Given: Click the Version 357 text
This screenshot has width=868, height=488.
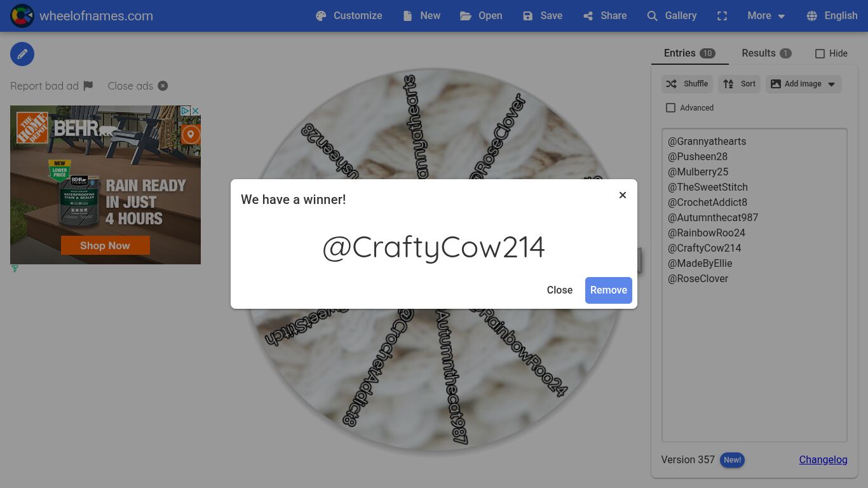Looking at the screenshot, I should click(x=688, y=459).
